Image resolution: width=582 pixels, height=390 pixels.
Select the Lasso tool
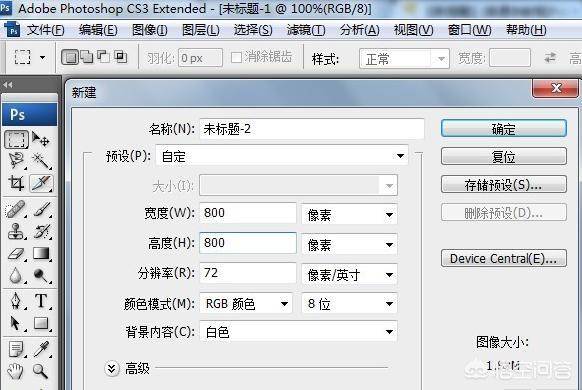click(x=16, y=161)
